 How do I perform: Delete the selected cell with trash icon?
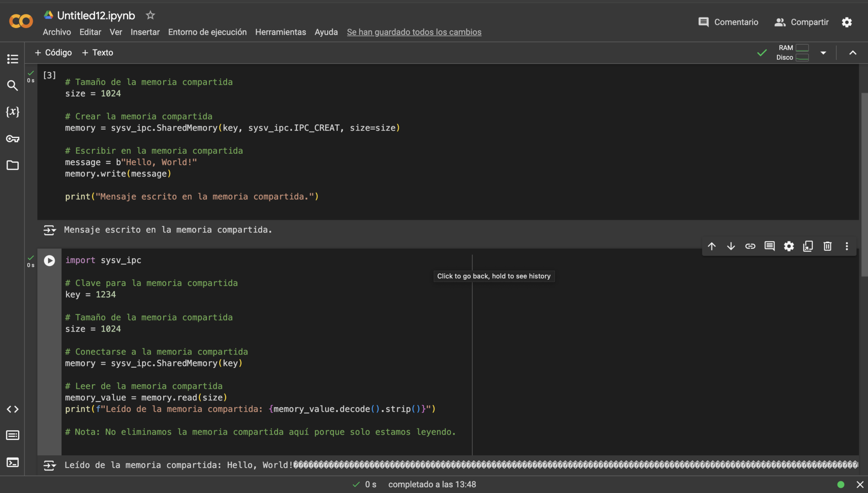click(x=827, y=246)
